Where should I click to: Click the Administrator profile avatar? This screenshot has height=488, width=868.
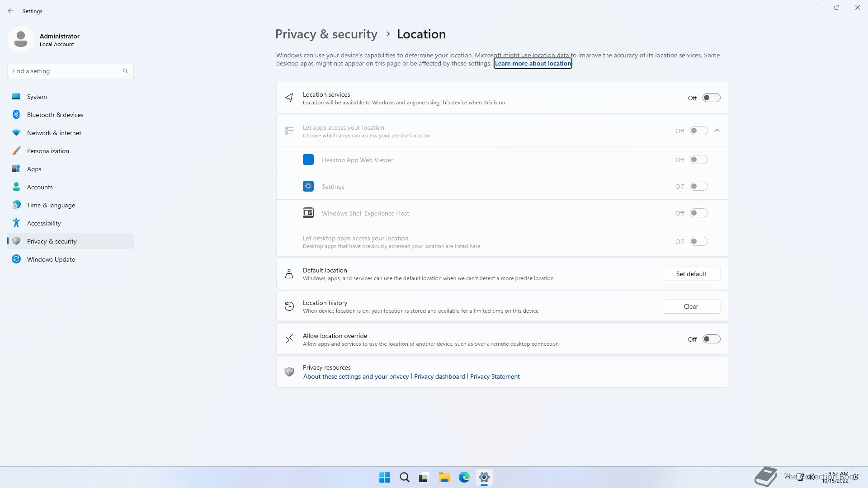point(21,39)
